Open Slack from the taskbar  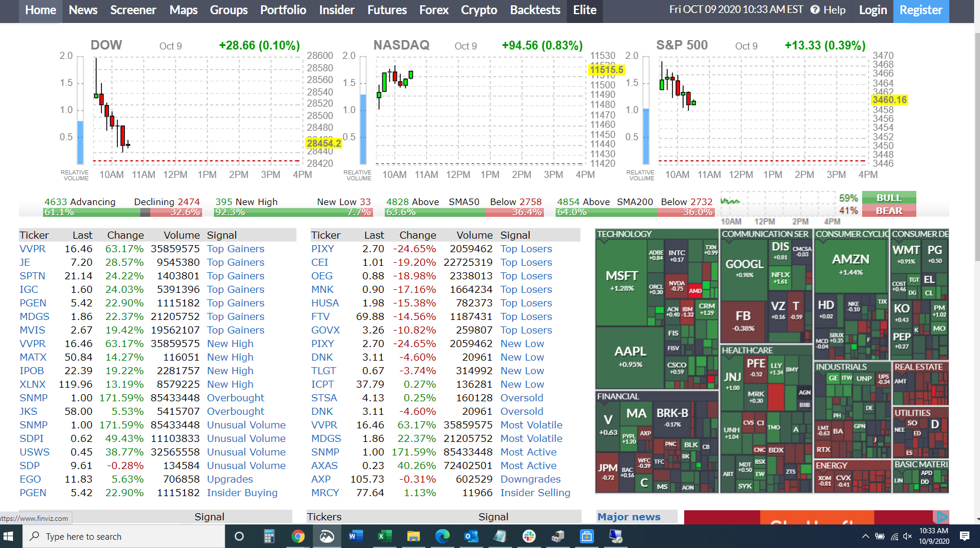point(529,536)
